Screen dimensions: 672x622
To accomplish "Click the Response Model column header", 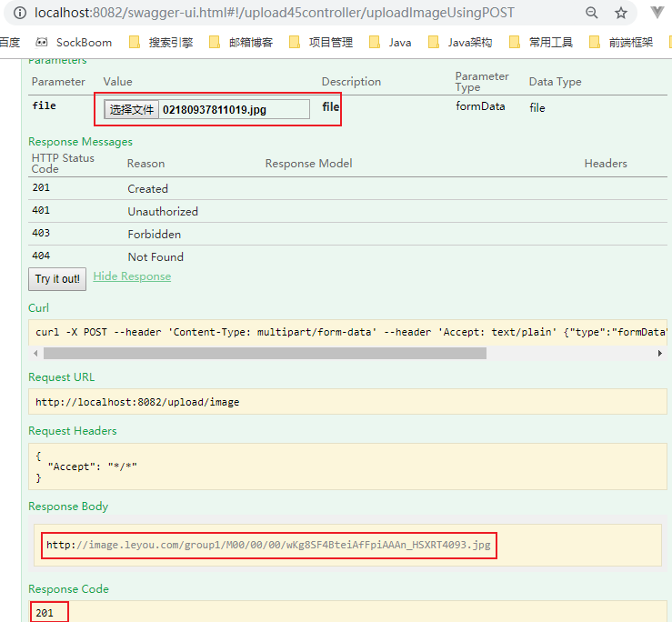I will tap(308, 164).
